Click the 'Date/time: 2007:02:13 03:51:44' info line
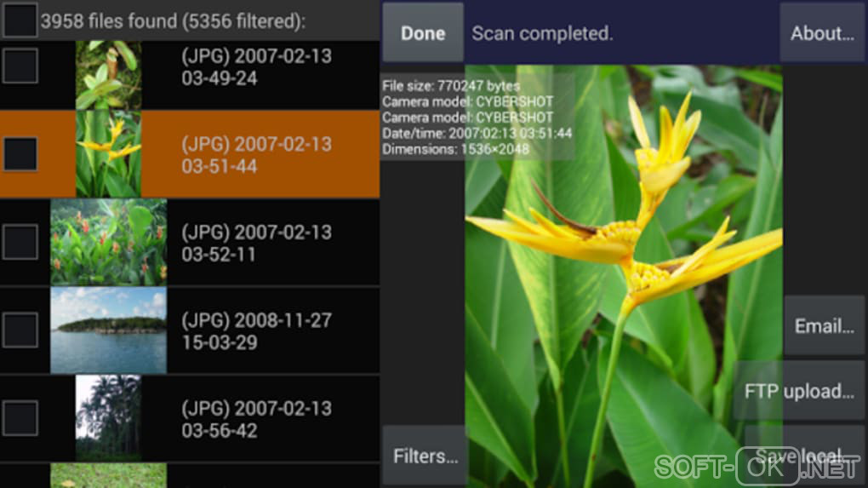The image size is (868, 488). click(477, 133)
